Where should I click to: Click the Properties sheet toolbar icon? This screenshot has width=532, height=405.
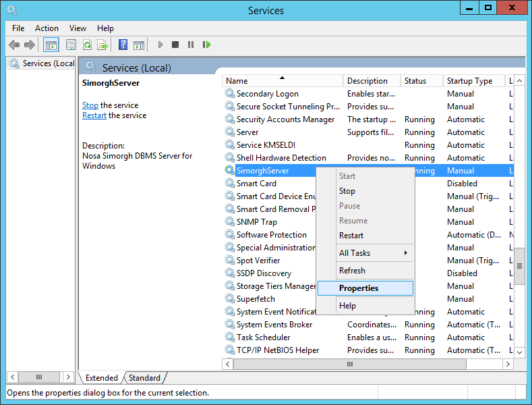pos(71,45)
